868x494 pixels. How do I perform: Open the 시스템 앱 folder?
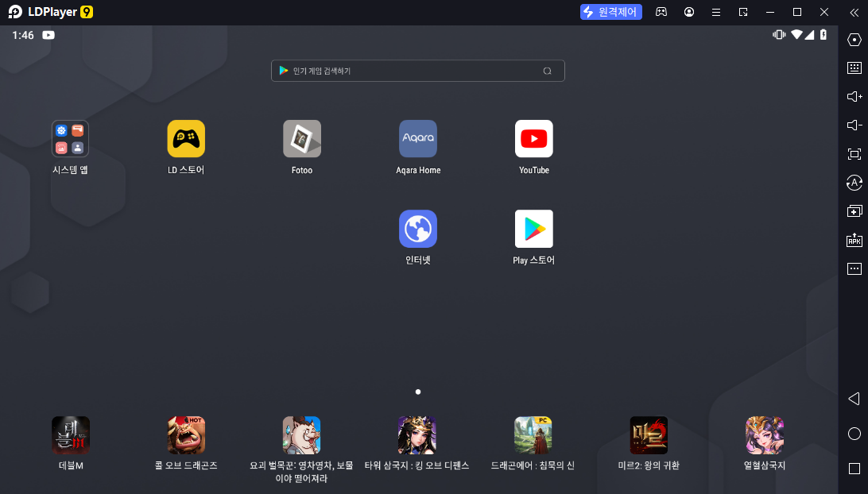pyautogui.click(x=70, y=139)
